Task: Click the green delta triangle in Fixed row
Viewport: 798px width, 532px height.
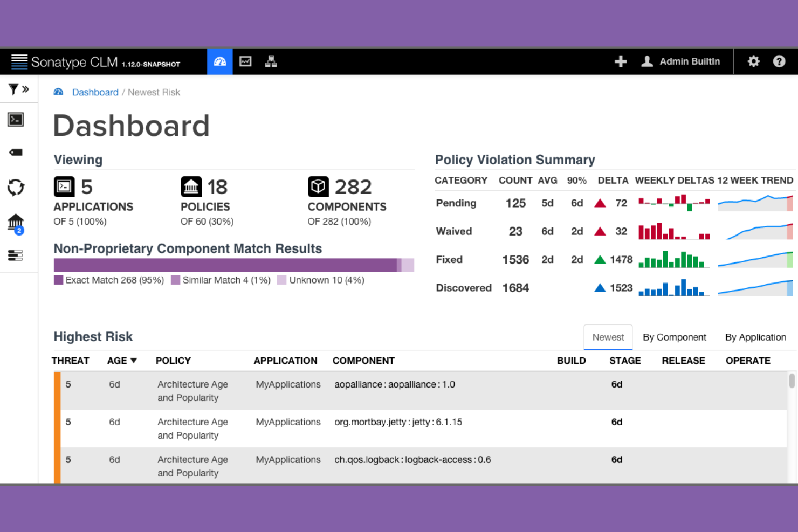Action: click(x=600, y=259)
